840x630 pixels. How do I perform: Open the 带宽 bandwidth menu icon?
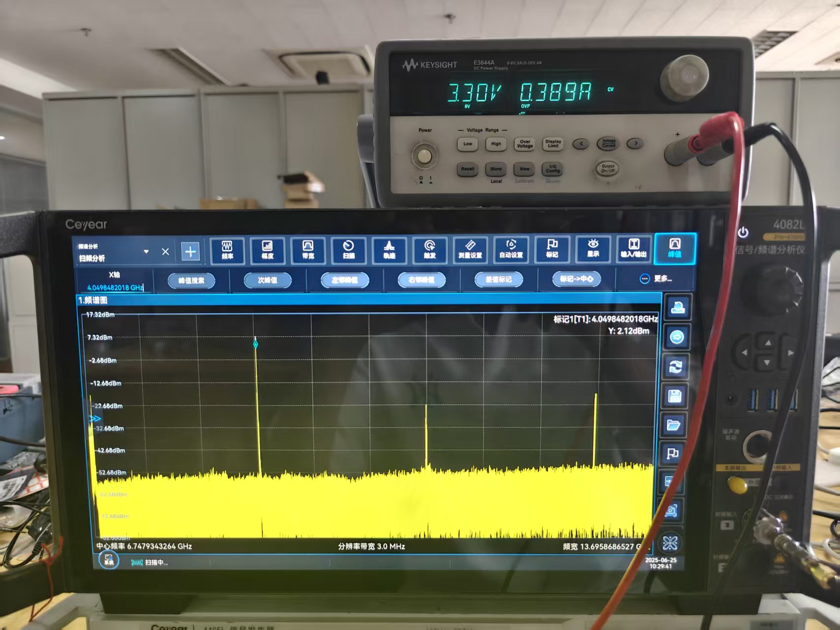pyautogui.click(x=308, y=250)
